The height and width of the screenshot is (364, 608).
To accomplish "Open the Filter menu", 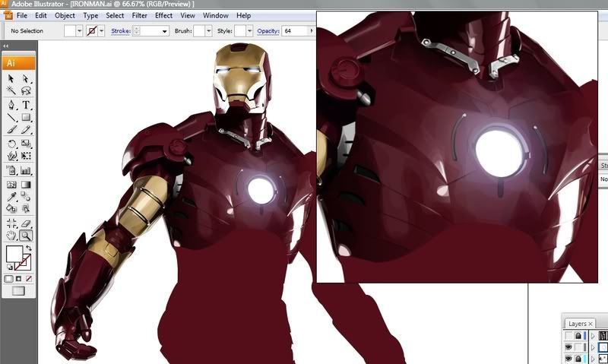I will (139, 15).
